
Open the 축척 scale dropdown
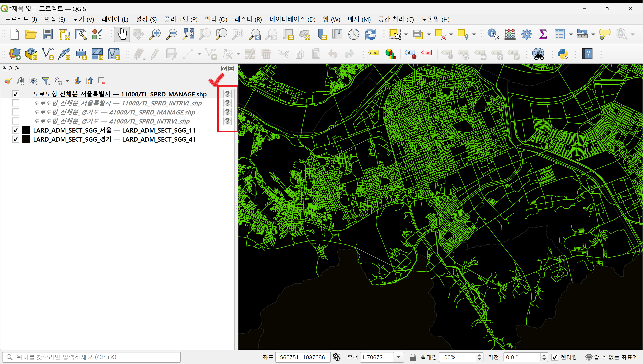398,357
